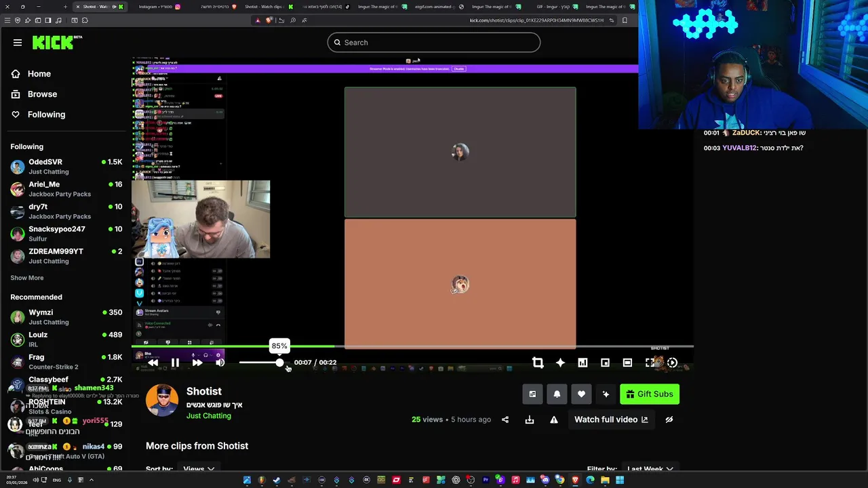Click the crop icon in player controls
Viewport: 868px width, 488px height.
[x=538, y=363]
